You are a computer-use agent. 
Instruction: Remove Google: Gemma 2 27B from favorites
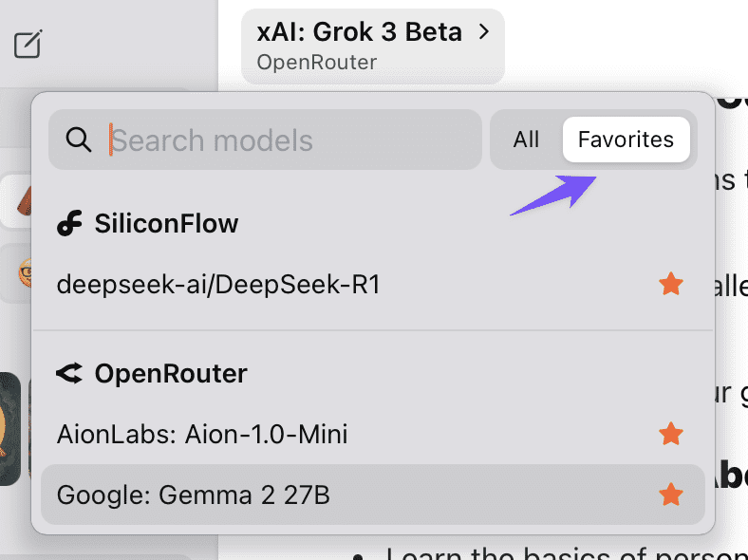pyautogui.click(x=671, y=495)
